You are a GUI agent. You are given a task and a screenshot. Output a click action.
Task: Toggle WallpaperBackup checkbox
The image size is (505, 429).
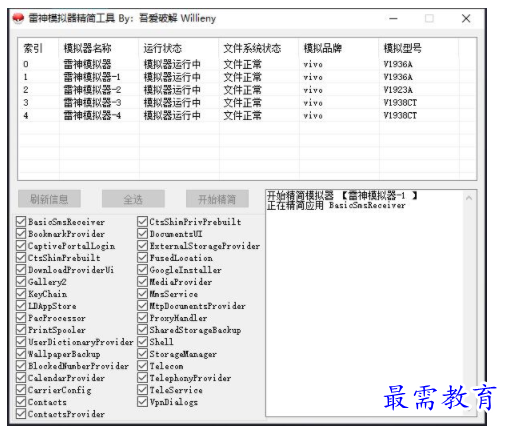[21, 354]
